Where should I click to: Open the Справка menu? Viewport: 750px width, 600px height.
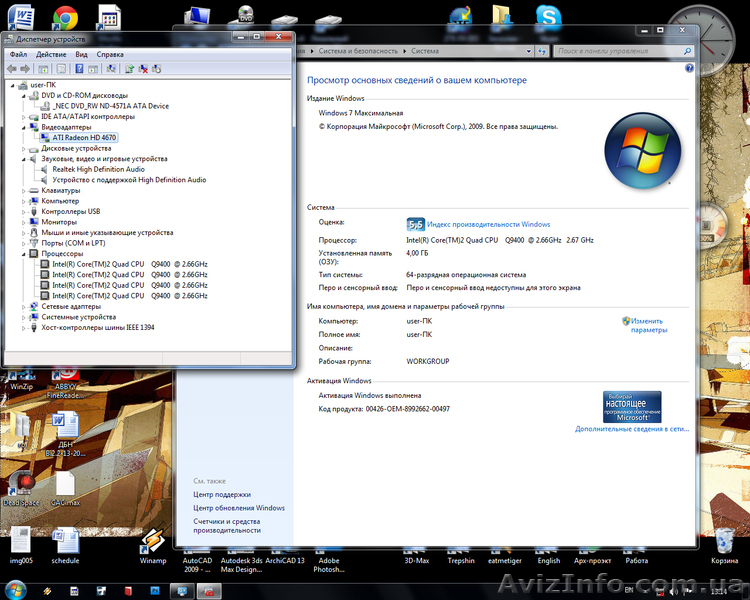pyautogui.click(x=110, y=54)
